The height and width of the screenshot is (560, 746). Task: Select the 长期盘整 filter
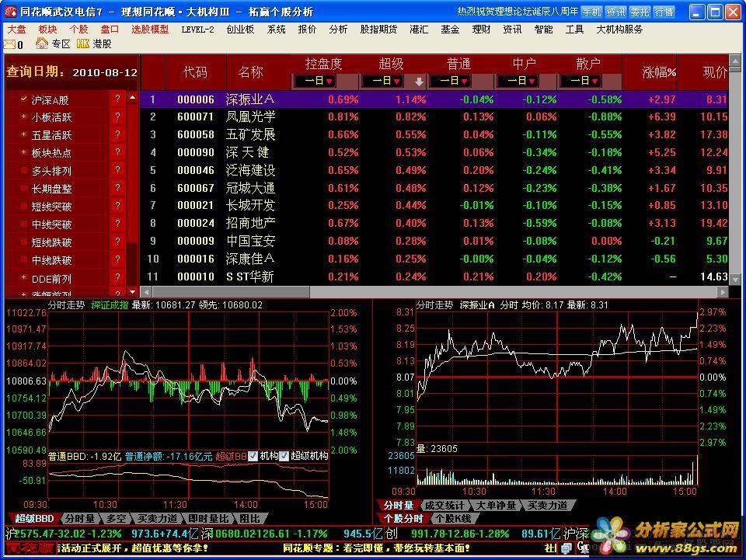[51, 189]
